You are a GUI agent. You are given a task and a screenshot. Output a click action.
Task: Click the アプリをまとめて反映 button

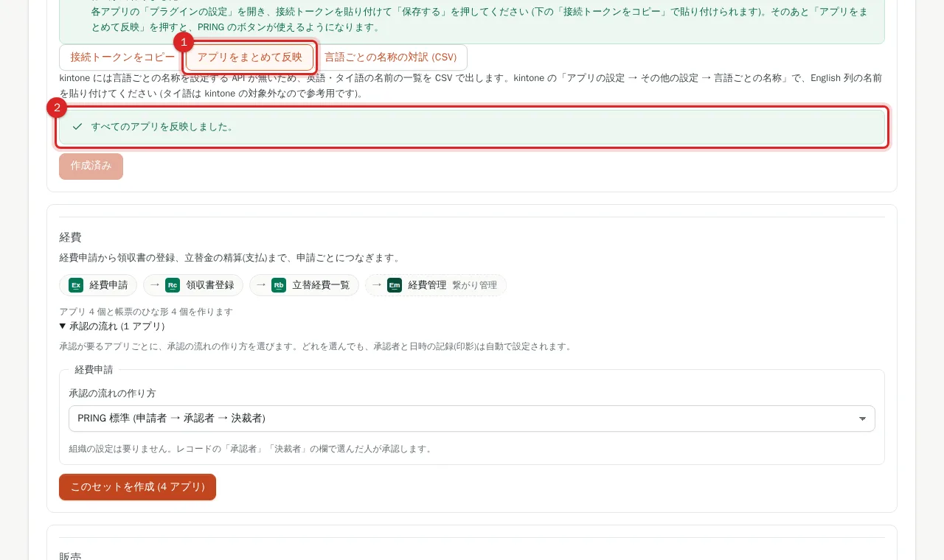point(250,57)
